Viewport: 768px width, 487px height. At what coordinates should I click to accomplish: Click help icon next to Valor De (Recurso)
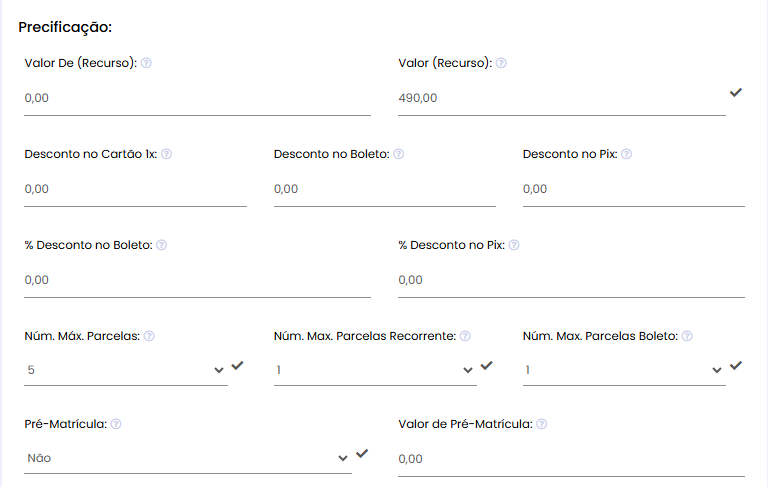(x=146, y=63)
